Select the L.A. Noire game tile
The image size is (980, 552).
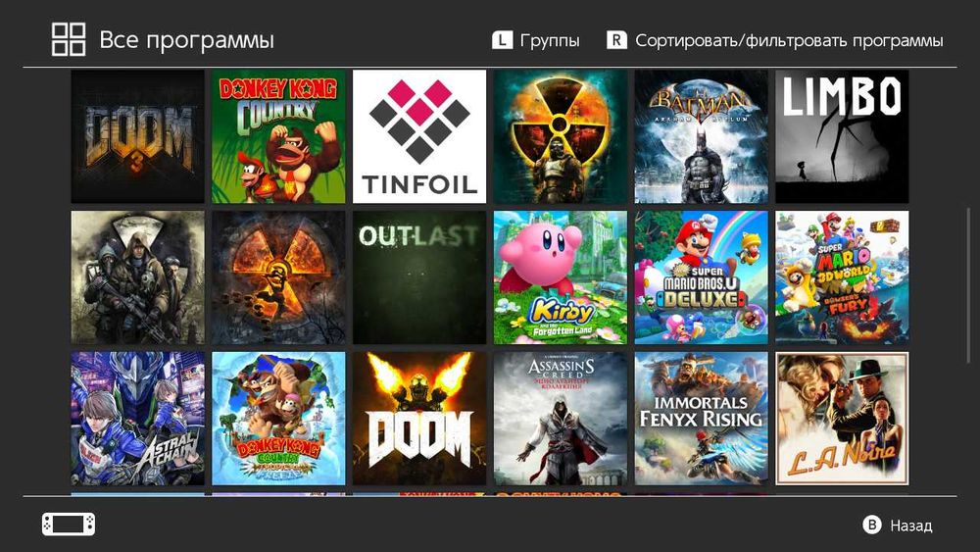click(842, 419)
